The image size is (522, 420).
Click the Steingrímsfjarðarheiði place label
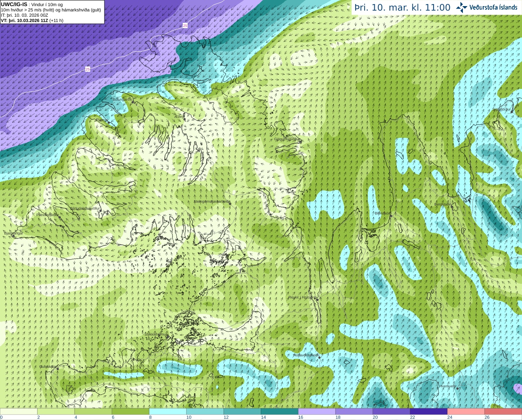pos(212,201)
